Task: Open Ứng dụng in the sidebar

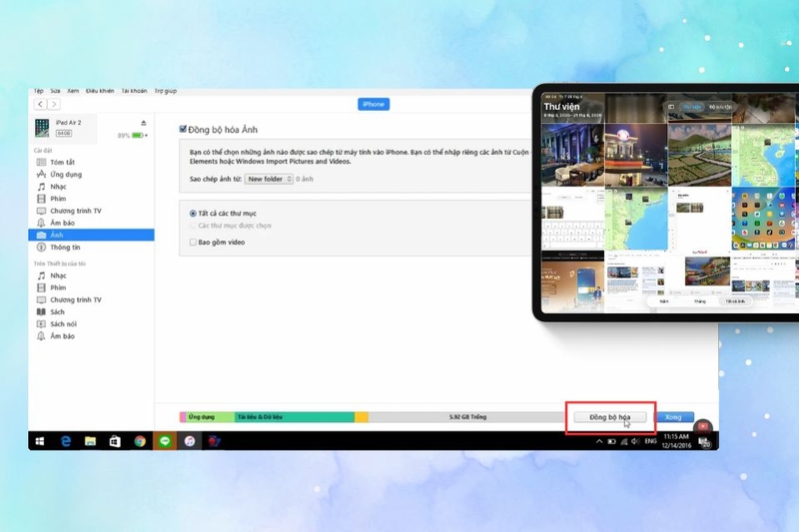Action: 66,174
